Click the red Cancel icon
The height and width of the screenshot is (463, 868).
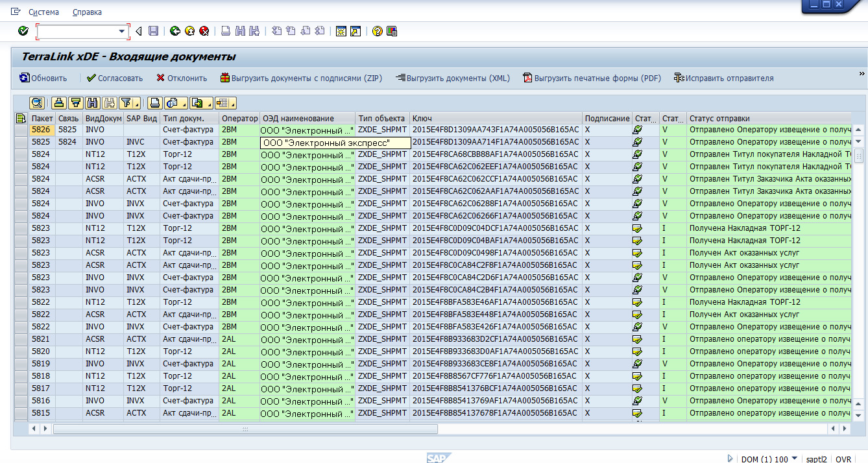tap(204, 31)
